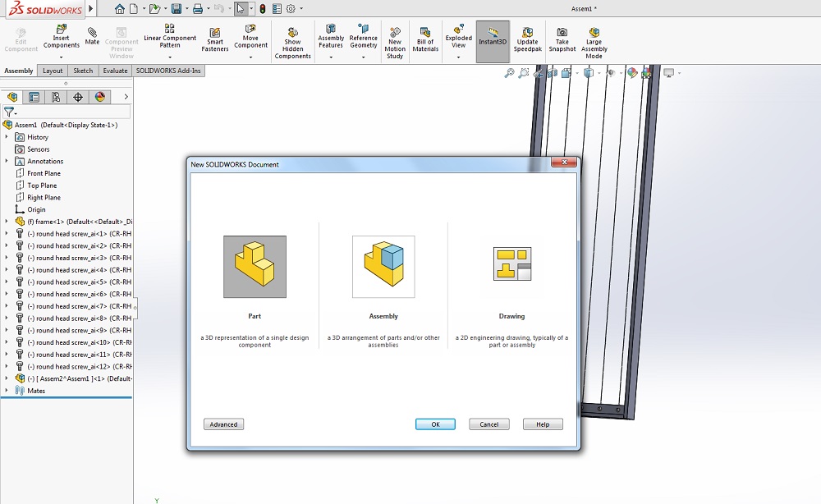Expand the Annotations node
This screenshot has width=821, height=504.
coord(7,161)
